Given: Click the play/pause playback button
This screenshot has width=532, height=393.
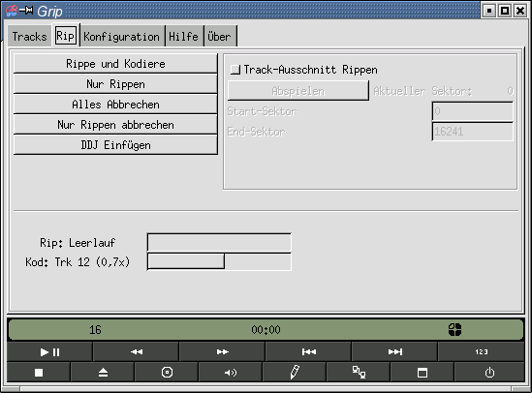Looking at the screenshot, I should point(49,351).
